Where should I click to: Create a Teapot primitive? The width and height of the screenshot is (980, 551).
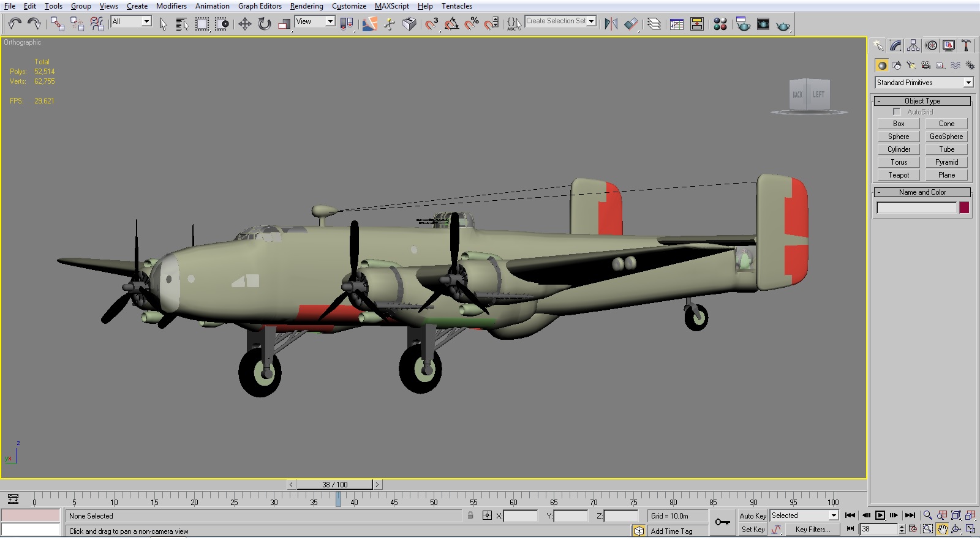[899, 175]
